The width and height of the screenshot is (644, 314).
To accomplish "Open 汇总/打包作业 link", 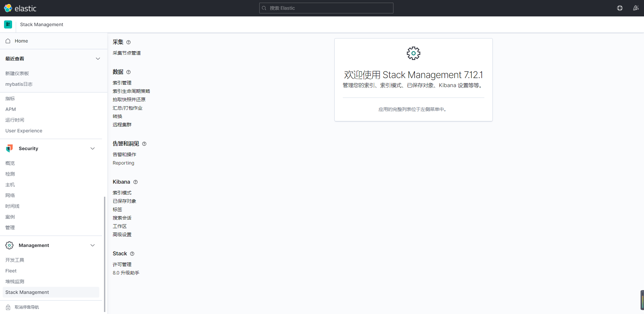I will pyautogui.click(x=127, y=108).
